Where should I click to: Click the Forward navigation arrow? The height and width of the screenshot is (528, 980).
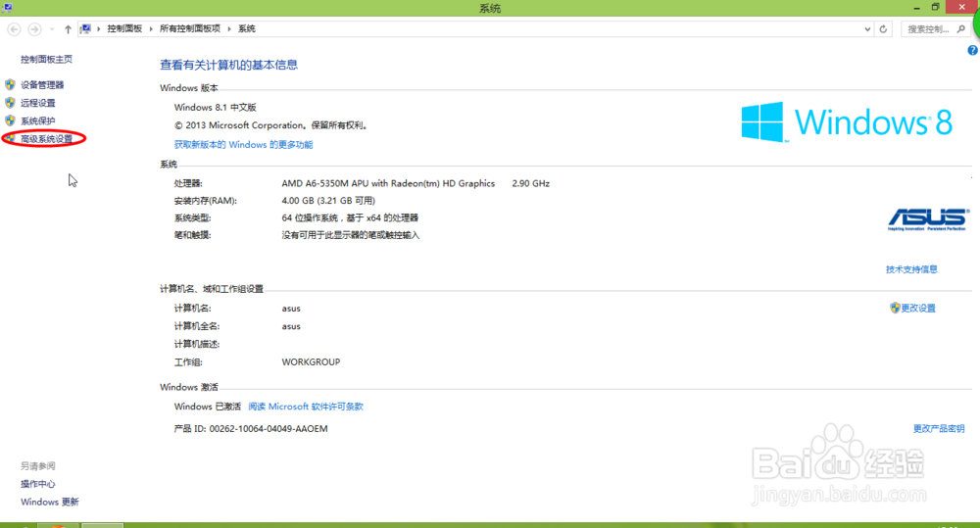35,29
